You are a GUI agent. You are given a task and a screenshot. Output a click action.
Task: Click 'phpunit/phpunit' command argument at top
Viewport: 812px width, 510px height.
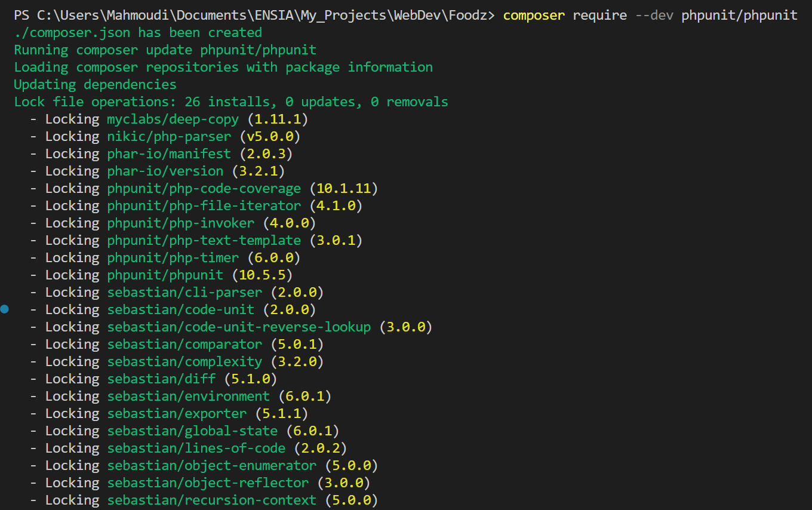(739, 15)
